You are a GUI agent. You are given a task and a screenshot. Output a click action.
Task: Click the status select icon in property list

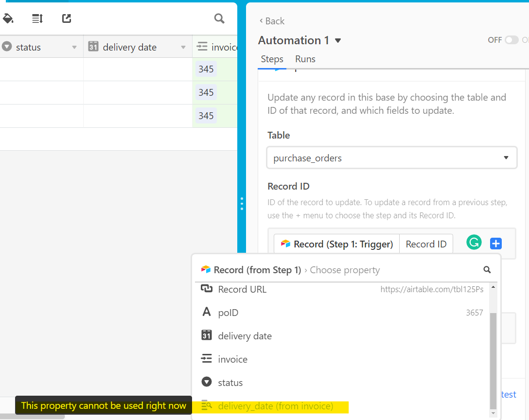(207, 382)
